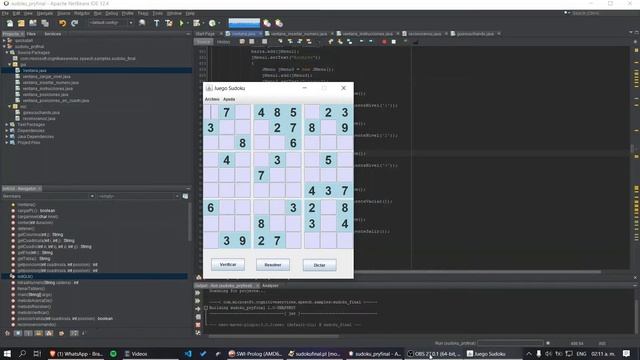640x360 pixels.
Task: Collapse the sudoku_pryfinal project node
Action: click(x=4, y=47)
